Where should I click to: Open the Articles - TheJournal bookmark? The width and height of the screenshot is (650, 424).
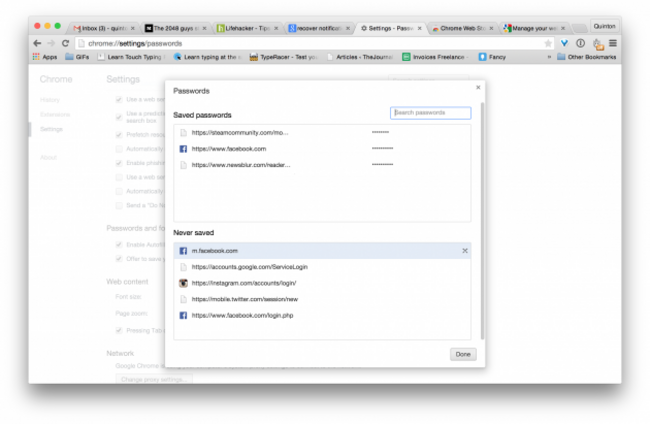tap(360, 57)
